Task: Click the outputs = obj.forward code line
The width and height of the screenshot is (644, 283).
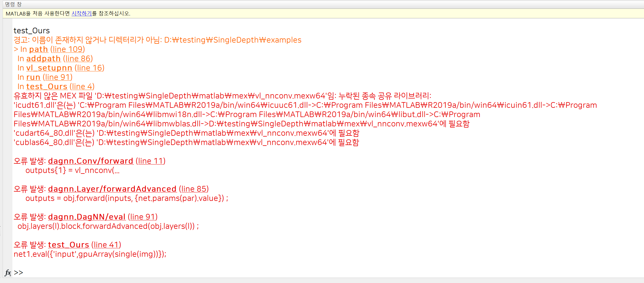Action: (x=127, y=198)
